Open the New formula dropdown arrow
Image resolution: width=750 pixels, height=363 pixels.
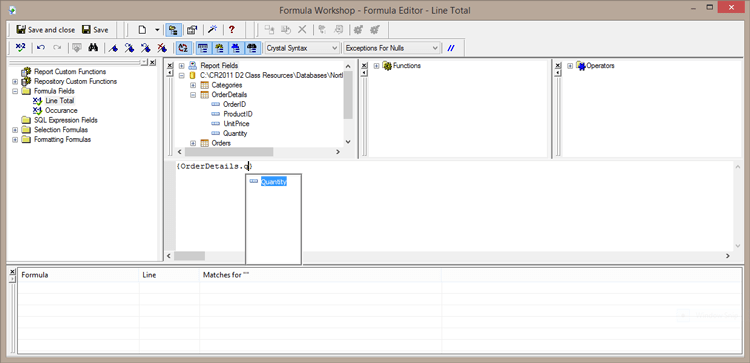157,30
